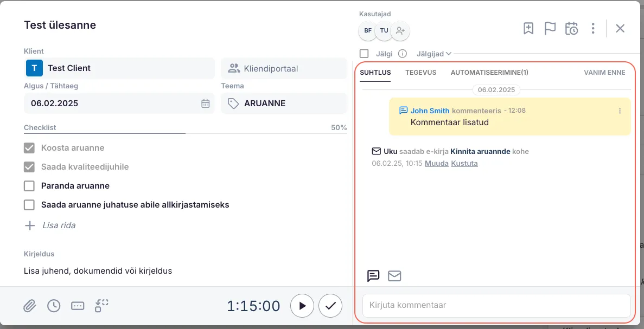The width and height of the screenshot is (644, 329).
Task: Switch to email mode via envelope icon
Action: (394, 276)
